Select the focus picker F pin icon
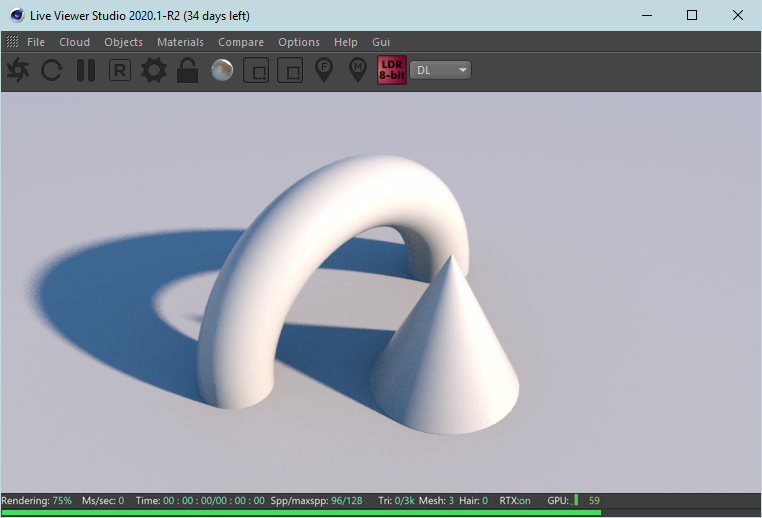The image size is (762, 518). [324, 70]
